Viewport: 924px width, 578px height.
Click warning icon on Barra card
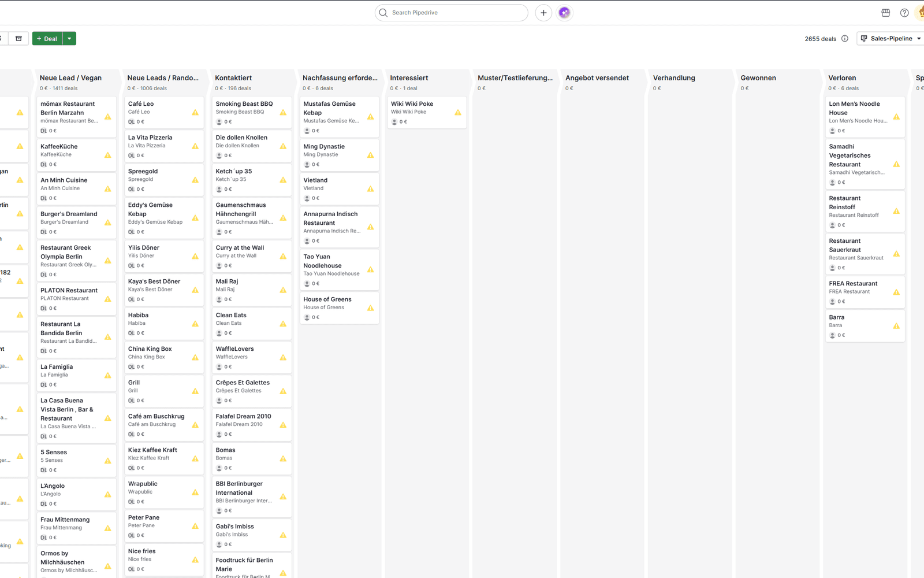896,326
